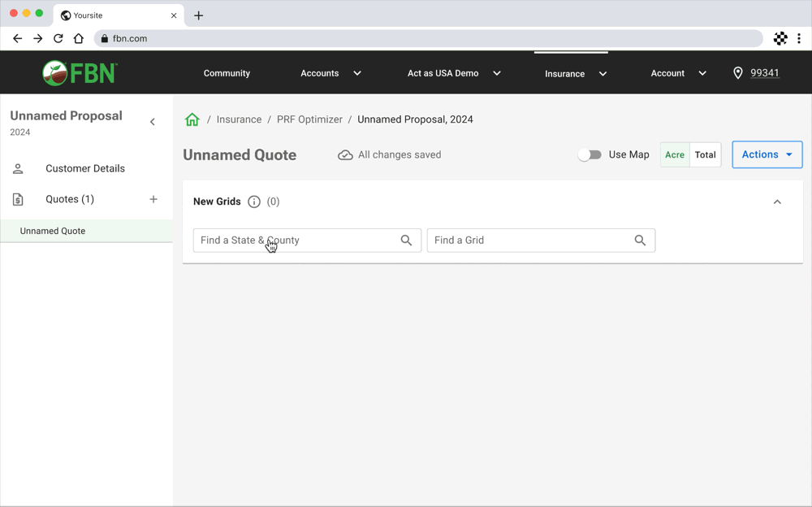Click the location pin icon
Screen dimensions: 812x507
point(738,73)
